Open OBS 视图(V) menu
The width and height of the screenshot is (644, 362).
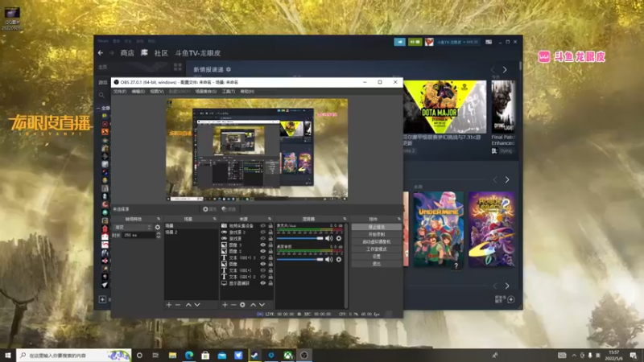pos(157,92)
